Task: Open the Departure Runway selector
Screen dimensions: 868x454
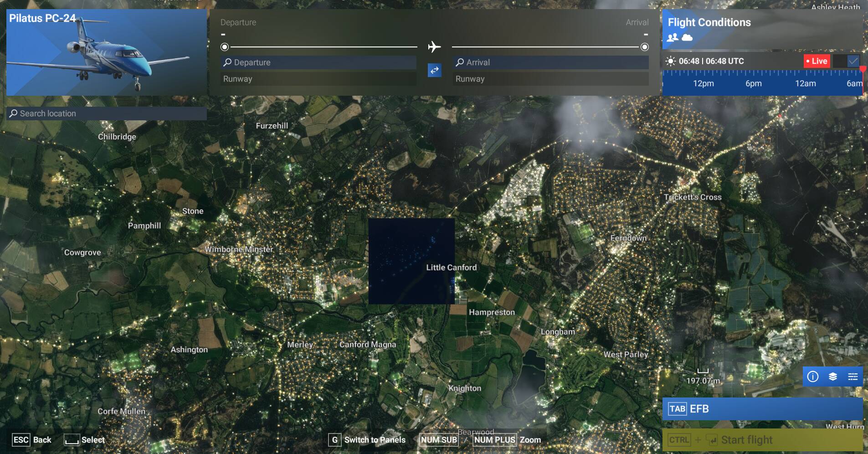Action: coord(318,79)
